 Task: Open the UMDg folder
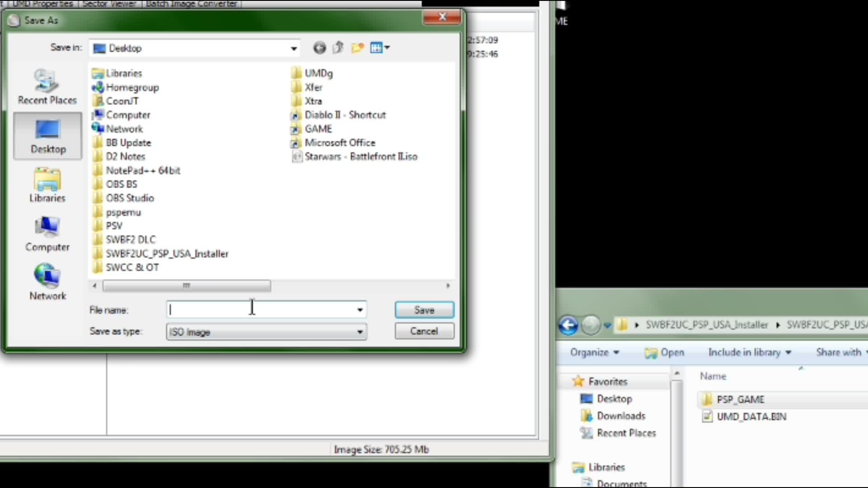click(x=318, y=73)
